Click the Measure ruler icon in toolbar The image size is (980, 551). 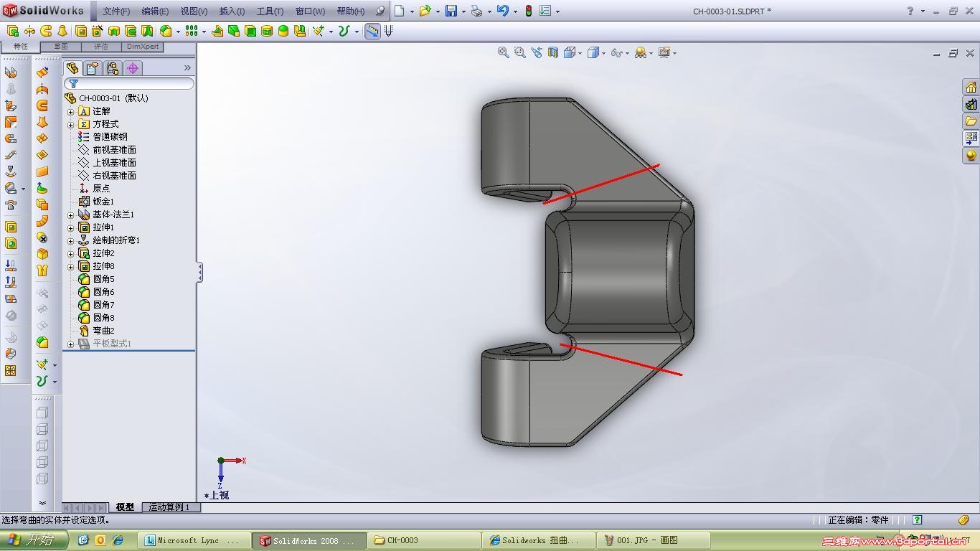coord(372,31)
